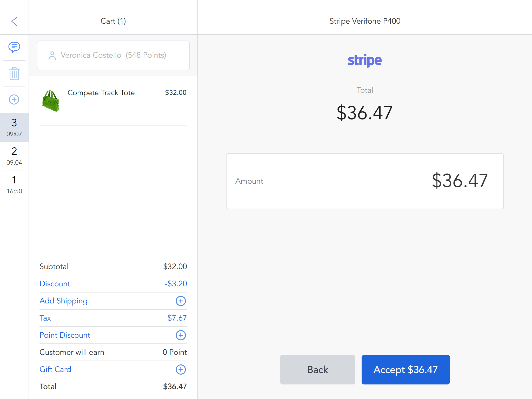The height and width of the screenshot is (399, 532).
Task: Tap the plus icon beside Point Discount
Action: pyautogui.click(x=181, y=335)
